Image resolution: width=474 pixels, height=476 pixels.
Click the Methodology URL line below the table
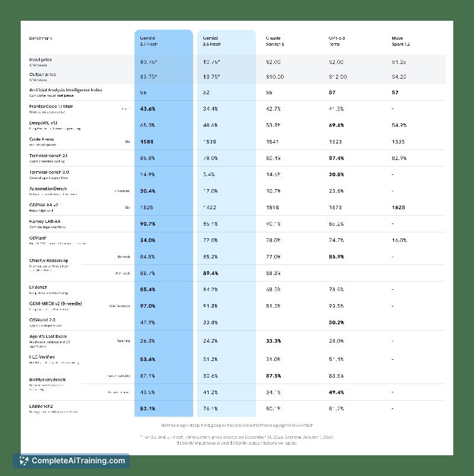tap(236, 425)
